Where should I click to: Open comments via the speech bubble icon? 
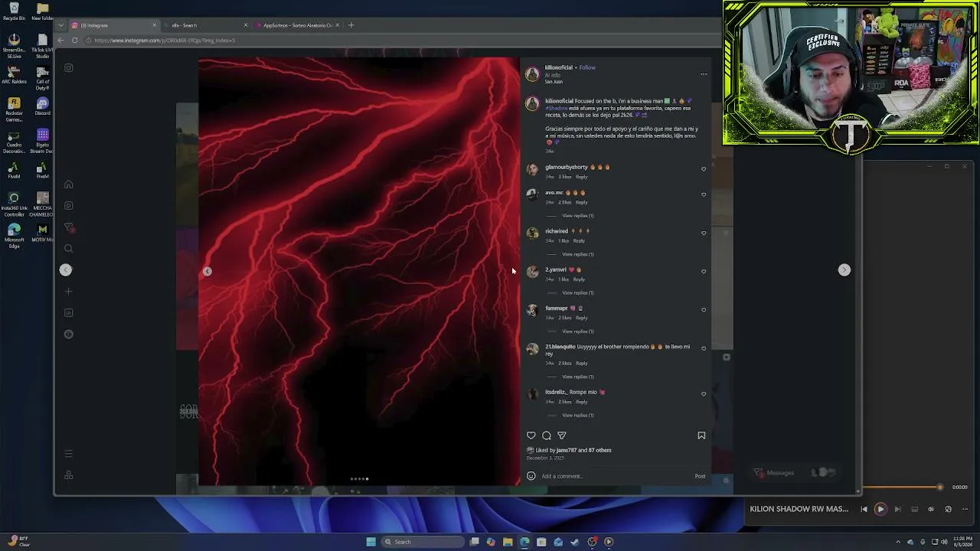pyautogui.click(x=547, y=435)
